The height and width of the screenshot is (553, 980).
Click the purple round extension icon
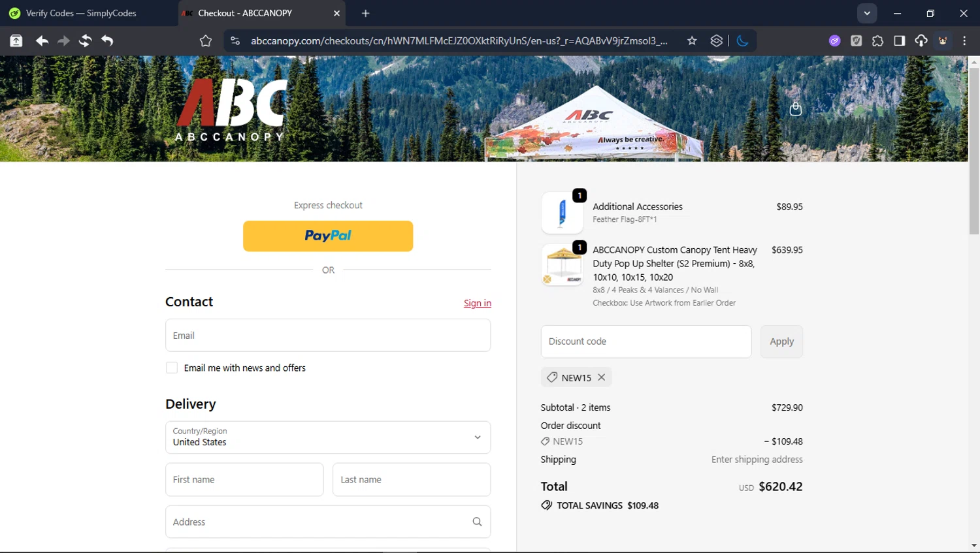click(x=834, y=40)
